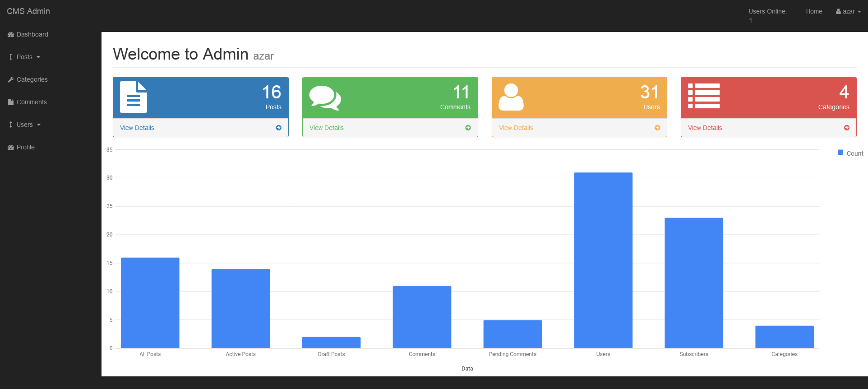Expand the Posts sidebar dropdown
Image resolution: width=868 pixels, height=389 pixels.
(x=25, y=57)
